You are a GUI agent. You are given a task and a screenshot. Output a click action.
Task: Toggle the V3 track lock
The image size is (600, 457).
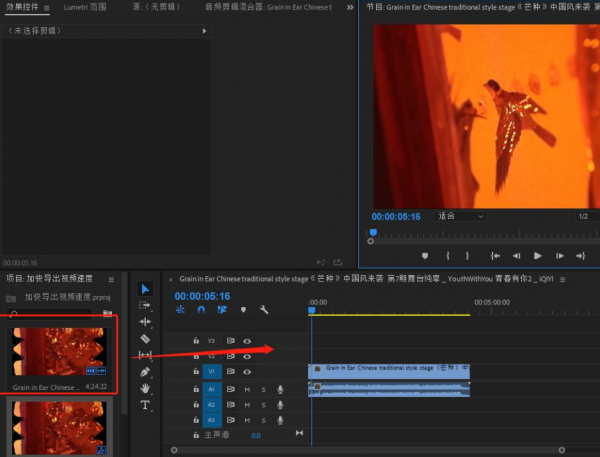tap(196, 340)
